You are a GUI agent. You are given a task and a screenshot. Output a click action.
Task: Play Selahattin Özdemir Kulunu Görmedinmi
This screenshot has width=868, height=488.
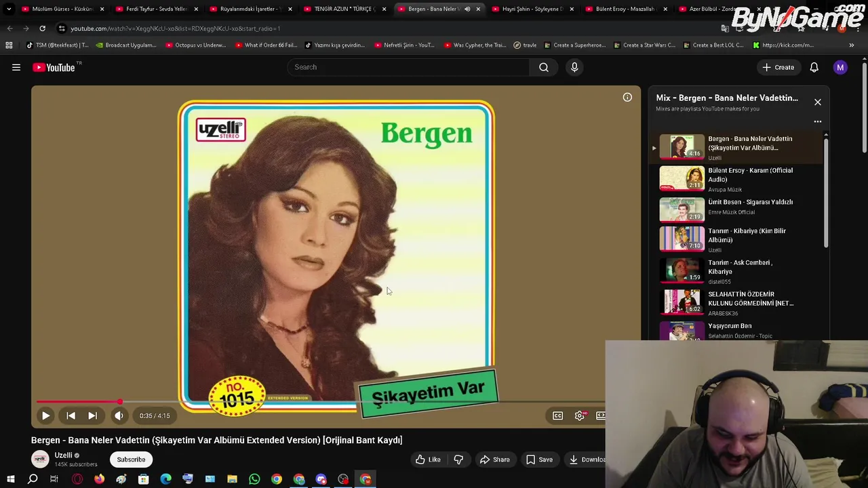(739, 302)
